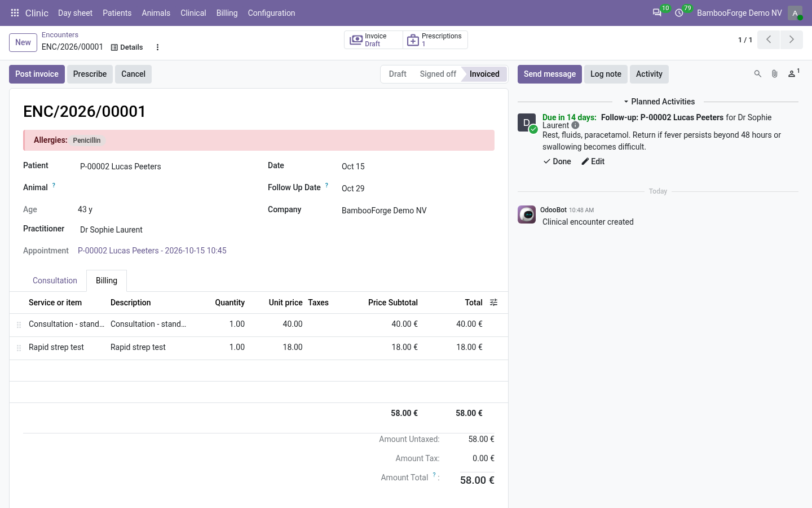Open the Invoice Draft smart button
This screenshot has width=812, height=508.
(373, 40)
